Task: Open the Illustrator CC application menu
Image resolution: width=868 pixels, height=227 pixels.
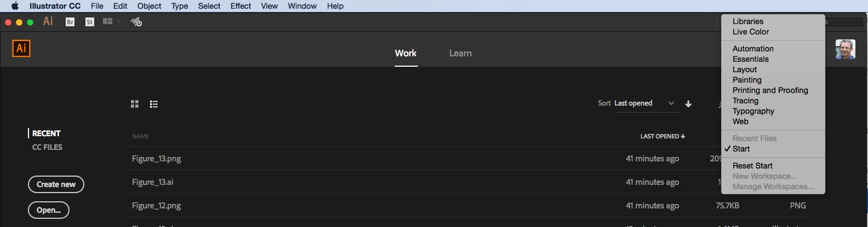Action: 55,6
